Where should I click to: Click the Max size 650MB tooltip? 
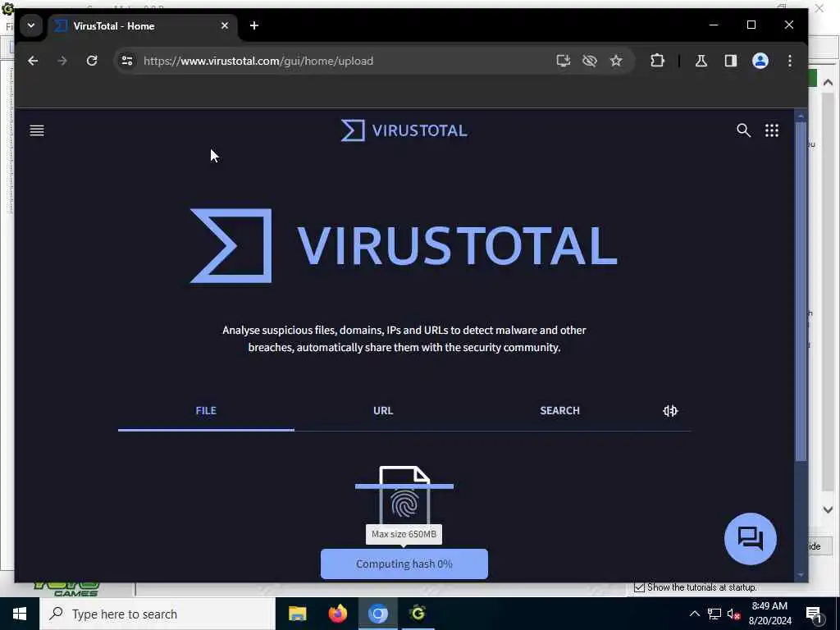coord(404,534)
